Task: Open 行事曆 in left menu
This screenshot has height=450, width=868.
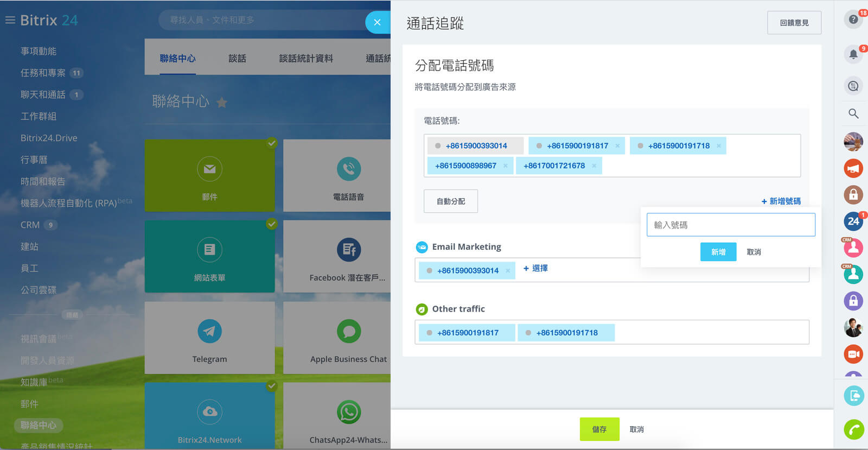Action: pos(34,160)
